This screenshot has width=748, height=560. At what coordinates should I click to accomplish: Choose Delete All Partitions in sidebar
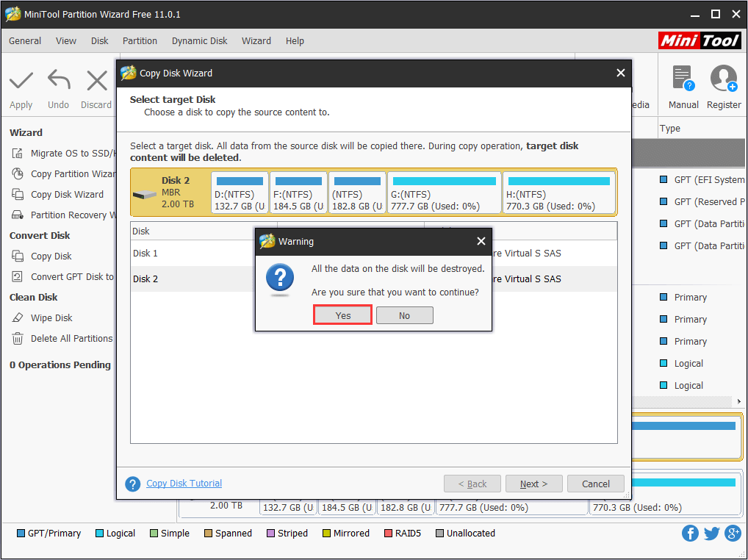click(62, 338)
